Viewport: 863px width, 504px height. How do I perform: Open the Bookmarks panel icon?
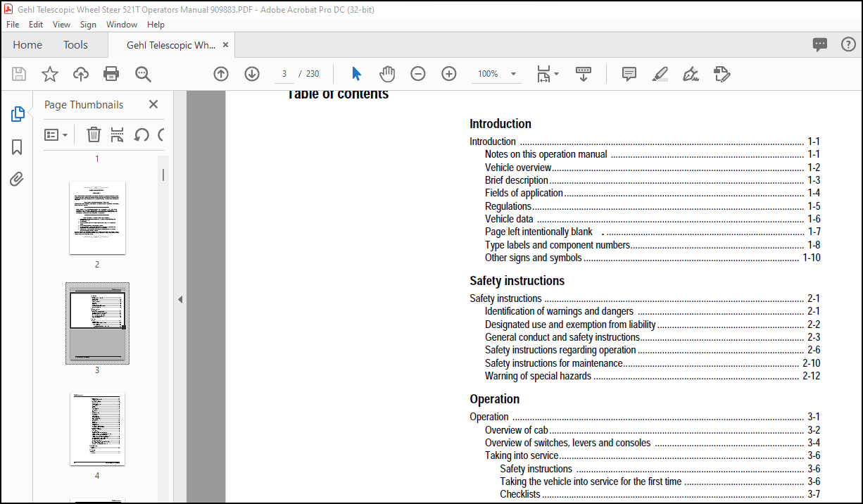[18, 147]
